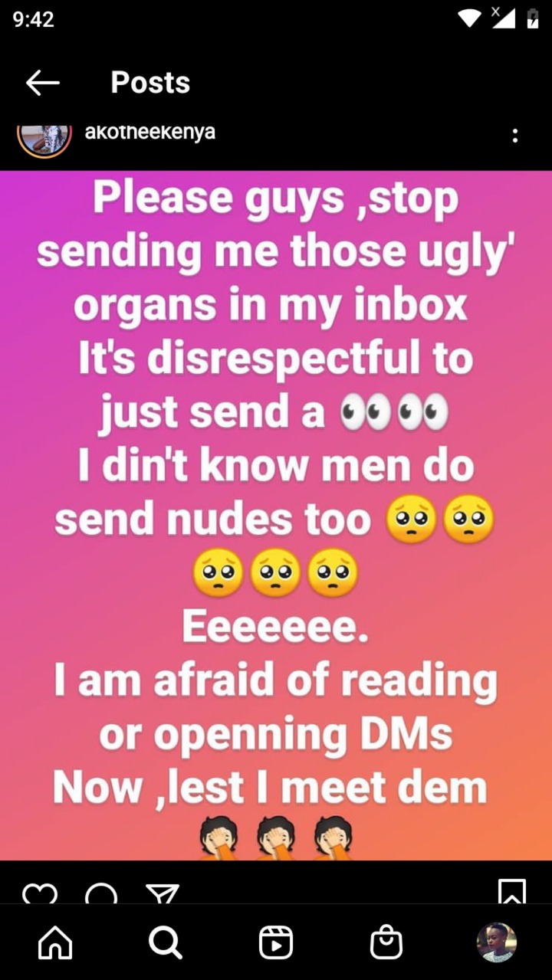Open akotheekenya's profile picture

click(44, 139)
